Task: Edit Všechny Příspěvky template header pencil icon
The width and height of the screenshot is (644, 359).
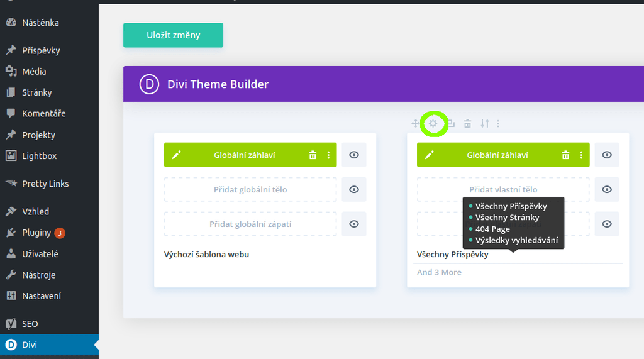Action: 429,155
